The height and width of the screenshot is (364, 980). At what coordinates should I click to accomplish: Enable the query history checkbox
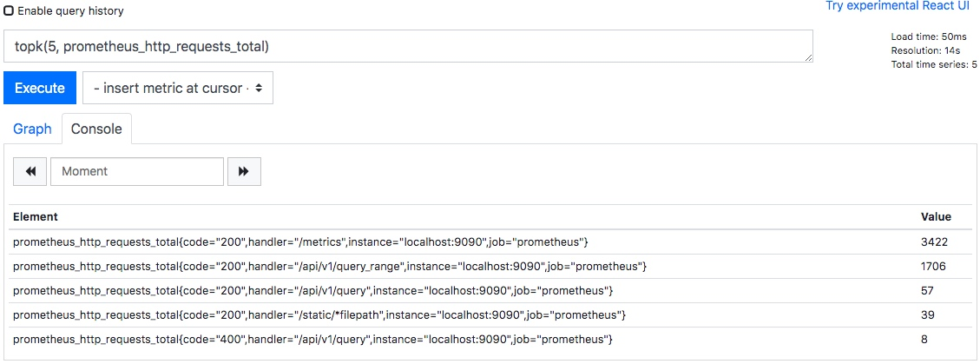[x=9, y=11]
